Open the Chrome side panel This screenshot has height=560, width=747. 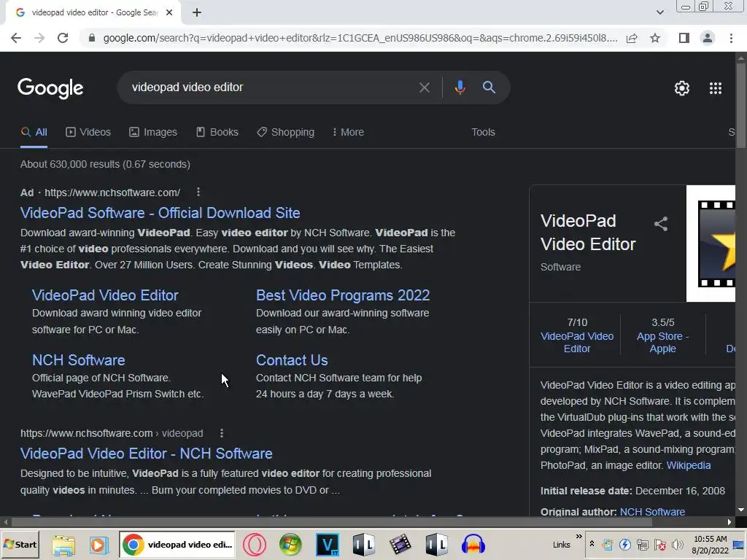pyautogui.click(x=684, y=38)
